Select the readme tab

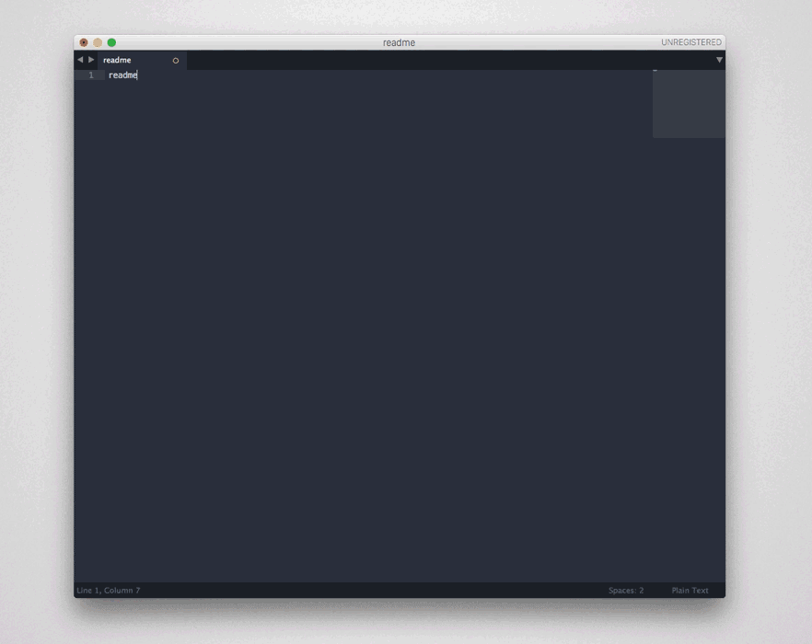[x=142, y=60]
